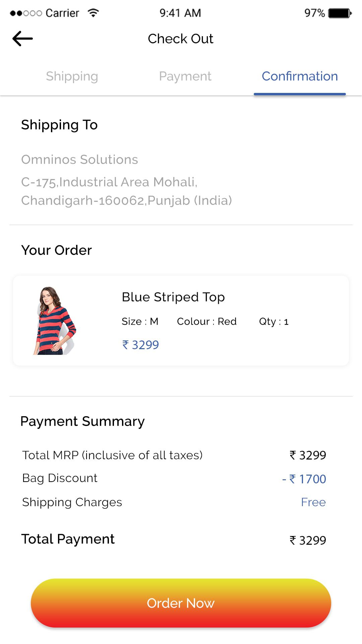Image resolution: width=362 pixels, height=644 pixels.
Task: Switch to the Payment tab
Action: [x=185, y=76]
